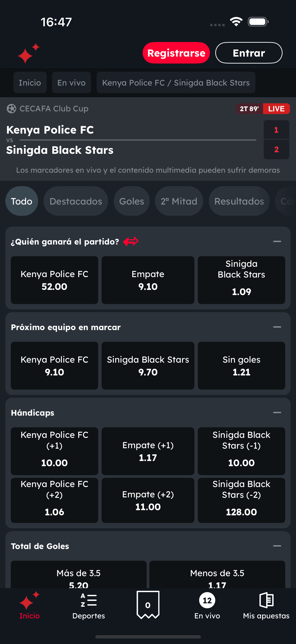Select Sin goles 1.21 odds
The image size is (296, 644).
pyautogui.click(x=241, y=366)
